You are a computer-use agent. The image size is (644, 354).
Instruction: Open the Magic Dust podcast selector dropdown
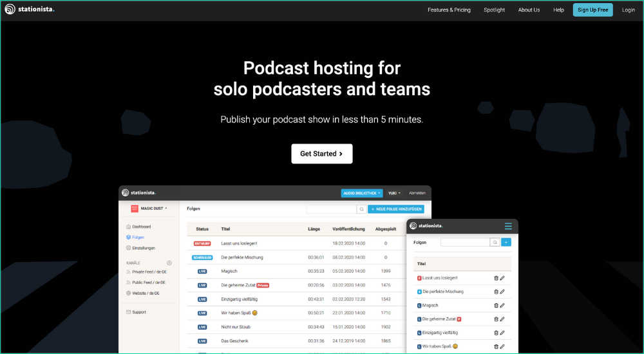click(149, 209)
